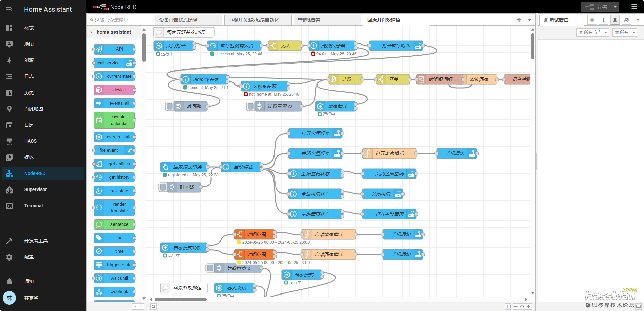Select the device palette node
The image size is (644, 311).
(x=114, y=90)
